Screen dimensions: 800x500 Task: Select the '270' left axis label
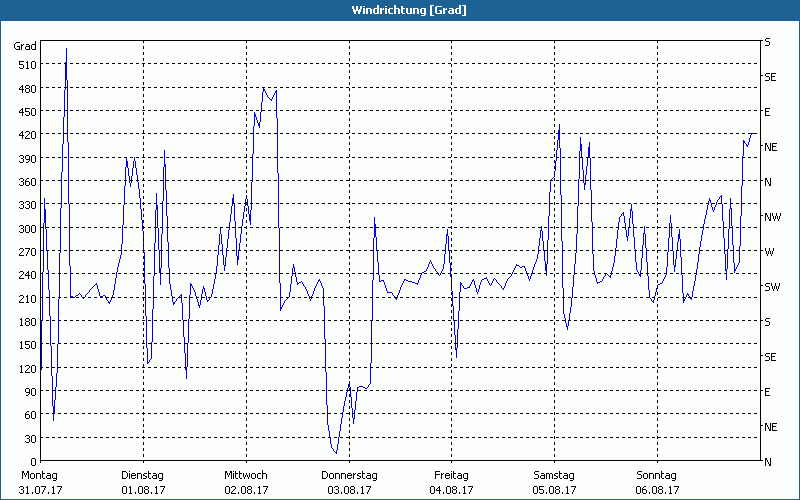(x=28, y=252)
